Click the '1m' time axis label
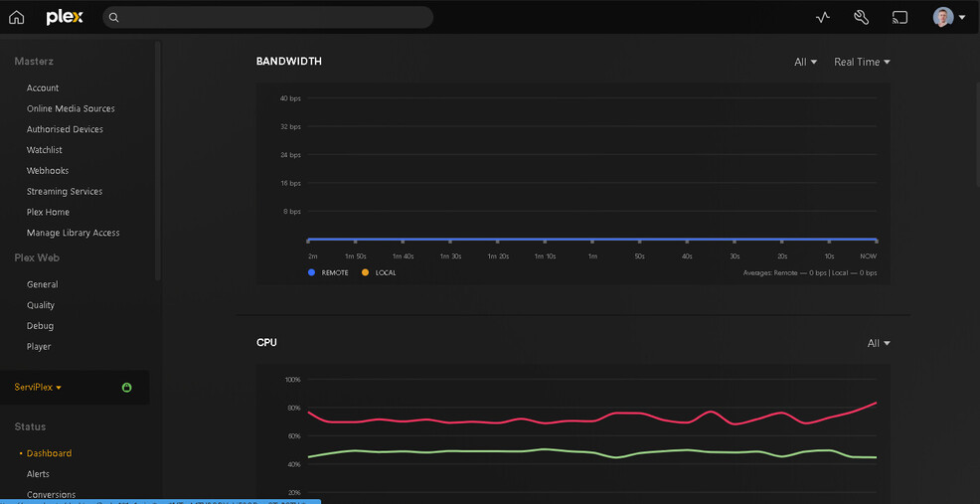 [x=591, y=256]
